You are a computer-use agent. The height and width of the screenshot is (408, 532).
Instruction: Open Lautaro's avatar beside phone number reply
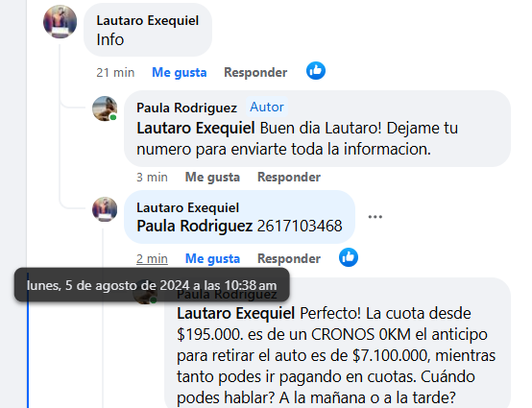105,209
